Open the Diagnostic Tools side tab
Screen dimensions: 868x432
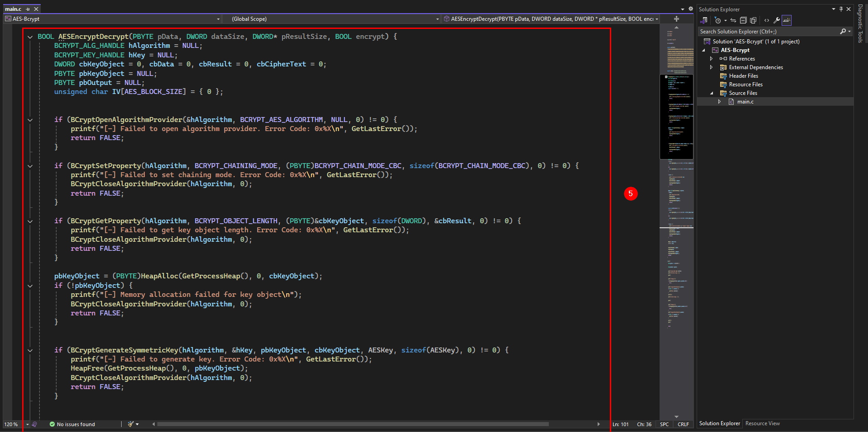pos(860,24)
